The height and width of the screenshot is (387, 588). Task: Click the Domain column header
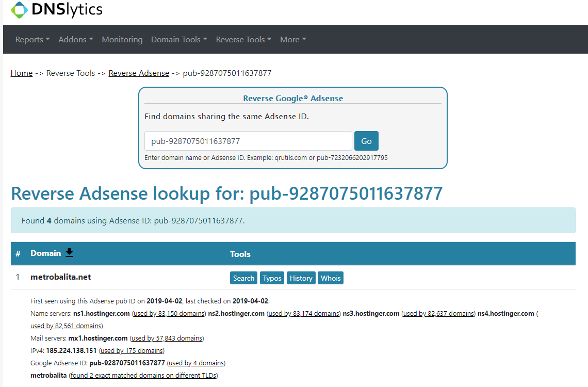[46, 253]
